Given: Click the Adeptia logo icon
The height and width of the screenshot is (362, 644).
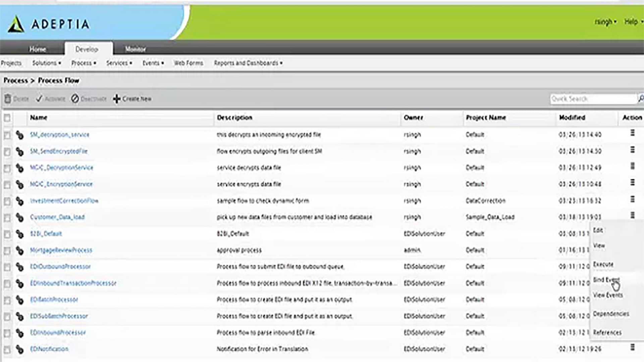Looking at the screenshot, I should [x=16, y=24].
